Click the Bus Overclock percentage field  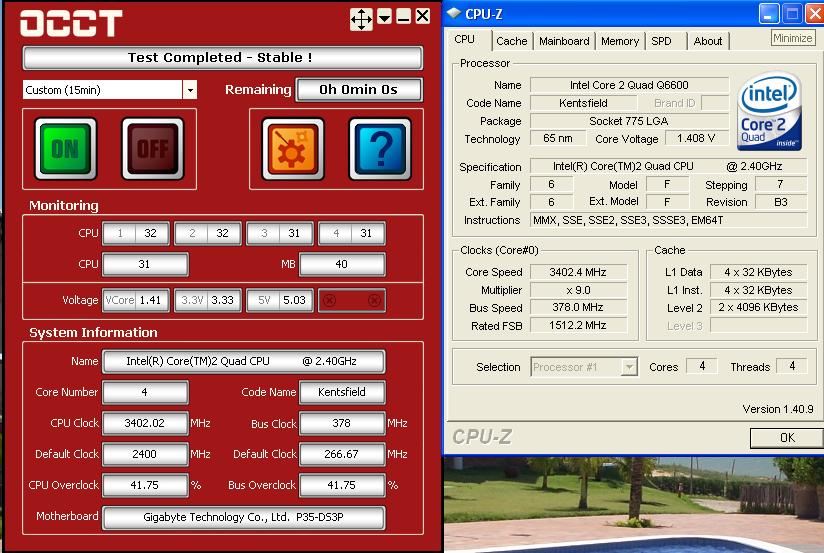pos(342,485)
